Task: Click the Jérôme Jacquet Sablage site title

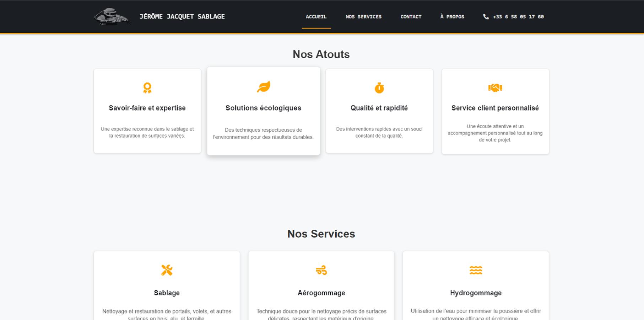Action: click(183, 16)
